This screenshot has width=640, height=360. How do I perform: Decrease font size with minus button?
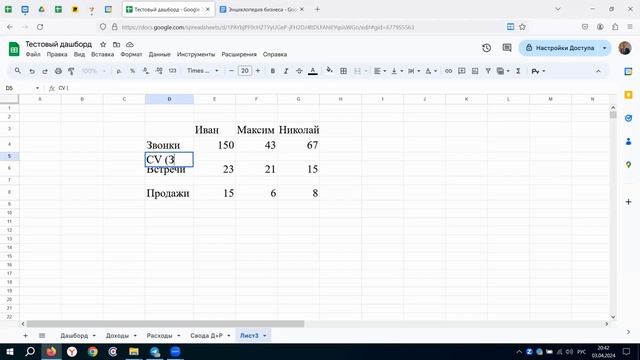pos(231,71)
